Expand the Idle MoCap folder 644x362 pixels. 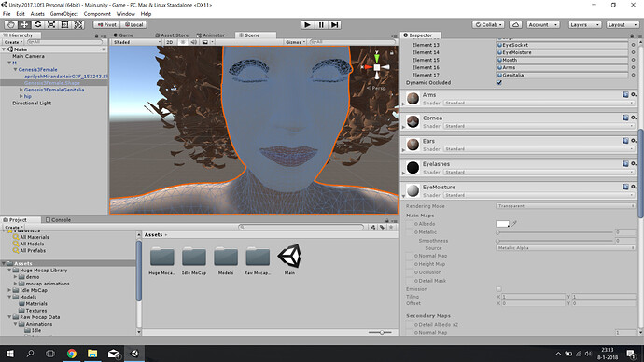(9, 290)
